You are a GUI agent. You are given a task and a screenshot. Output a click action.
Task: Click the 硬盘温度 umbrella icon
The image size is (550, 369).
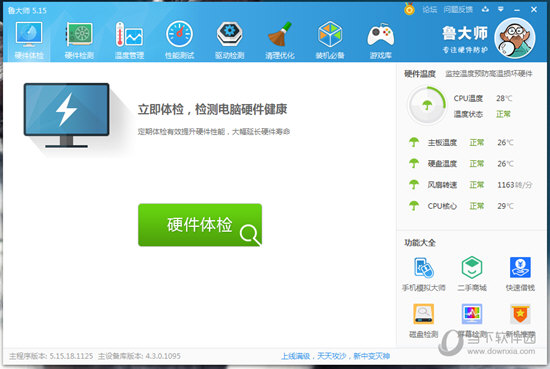click(x=414, y=163)
